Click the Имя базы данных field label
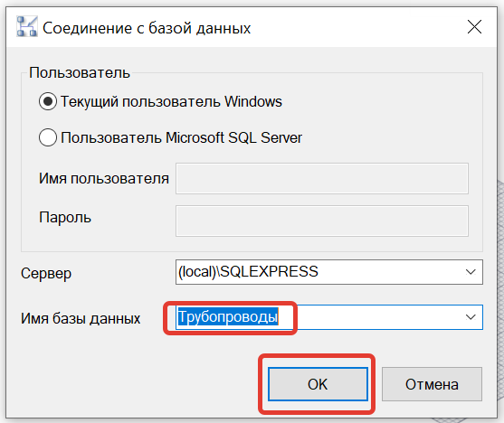Viewport: 504px width, 423px height. [x=81, y=319]
